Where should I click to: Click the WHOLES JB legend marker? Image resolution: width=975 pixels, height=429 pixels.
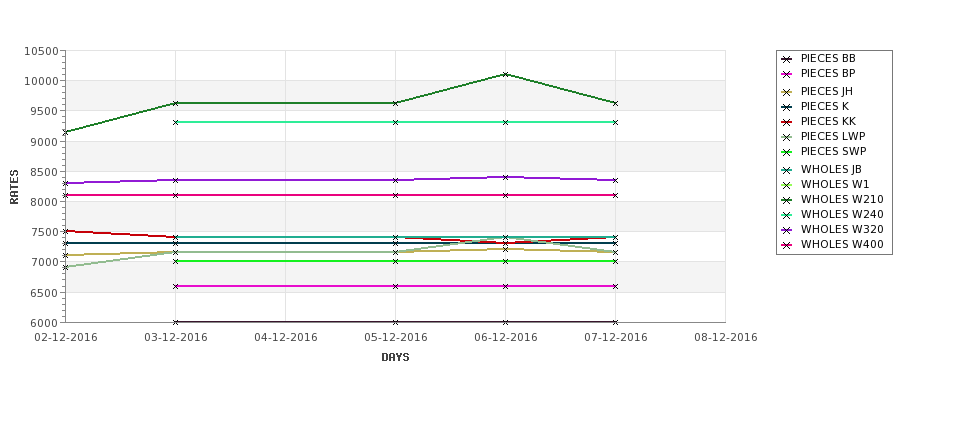pyautogui.click(x=787, y=170)
